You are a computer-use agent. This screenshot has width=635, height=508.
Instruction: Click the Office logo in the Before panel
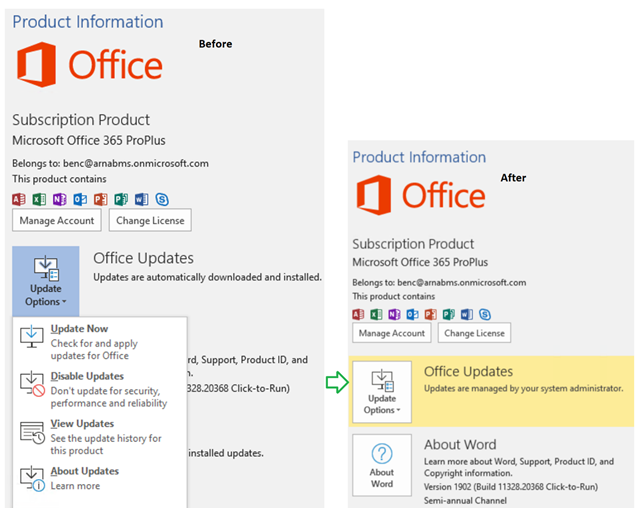(89, 64)
